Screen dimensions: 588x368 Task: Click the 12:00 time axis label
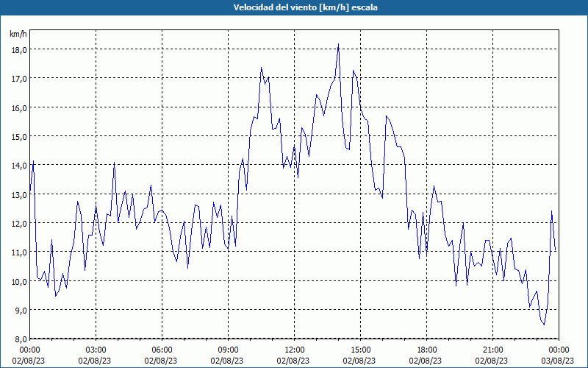295,350
